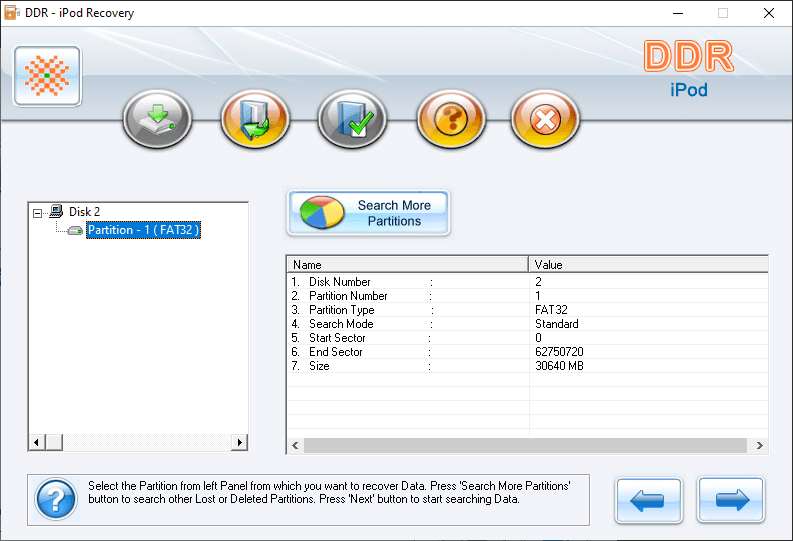The height and width of the screenshot is (541, 793).
Task: Click the title bar app icon
Action: pos(12,13)
